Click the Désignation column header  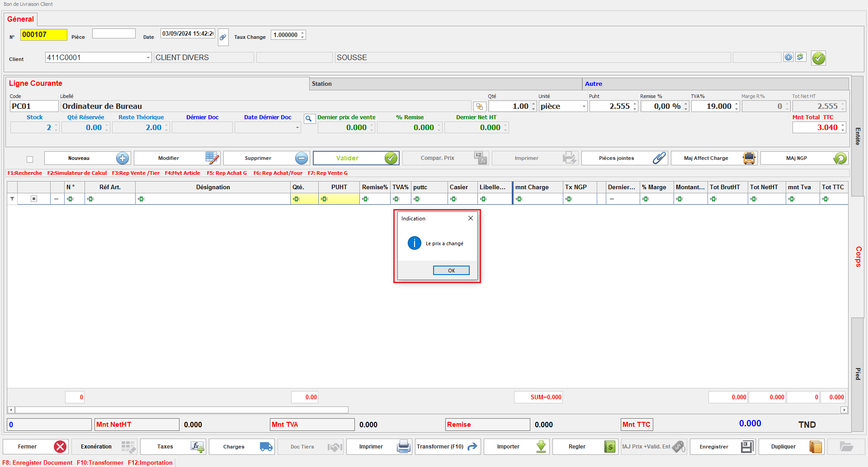(x=213, y=187)
